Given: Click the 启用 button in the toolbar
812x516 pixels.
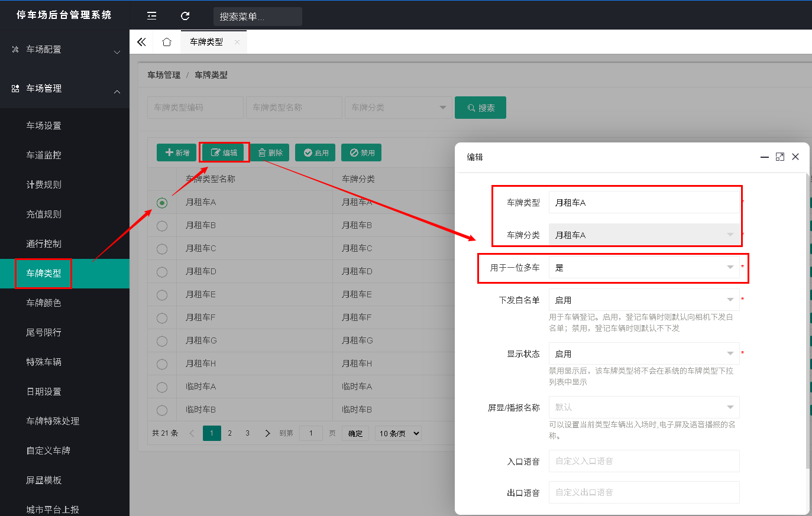Looking at the screenshot, I should (x=316, y=152).
